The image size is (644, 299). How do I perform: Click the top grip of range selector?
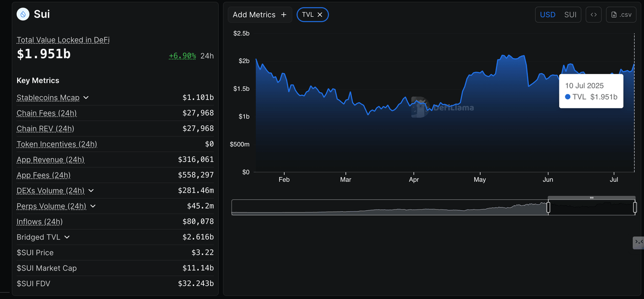click(592, 198)
